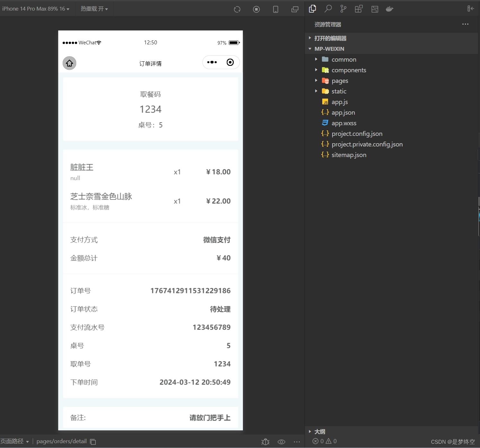
Task: Collapse the sidebar panel icon
Action: click(471, 9)
